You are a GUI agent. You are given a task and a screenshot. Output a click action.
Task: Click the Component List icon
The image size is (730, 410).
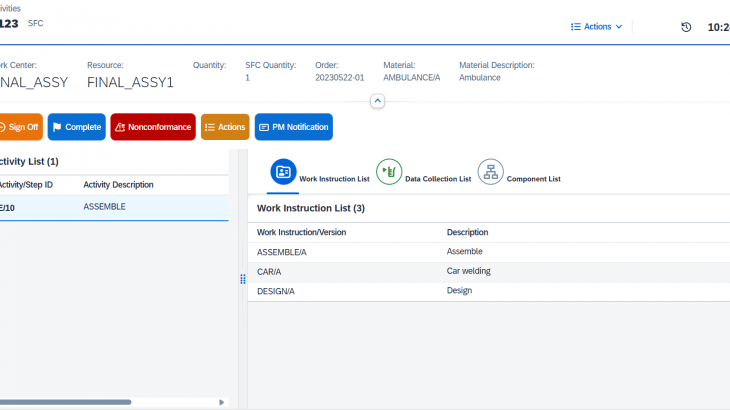click(490, 172)
